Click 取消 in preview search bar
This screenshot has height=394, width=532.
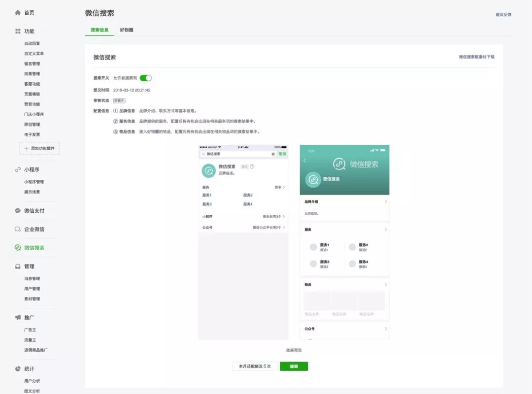(x=282, y=154)
